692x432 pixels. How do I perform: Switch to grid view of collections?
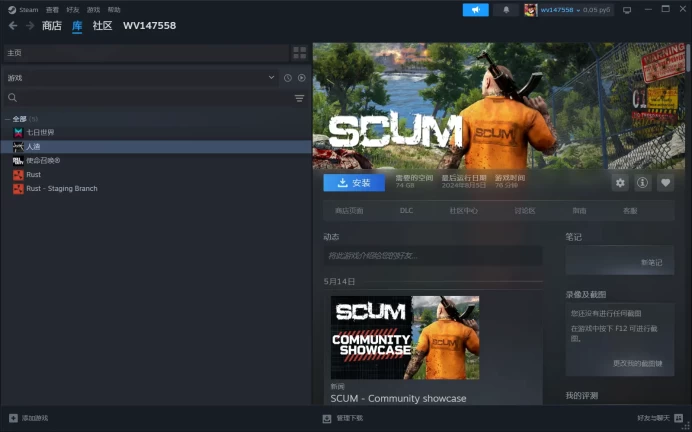tap(300, 53)
